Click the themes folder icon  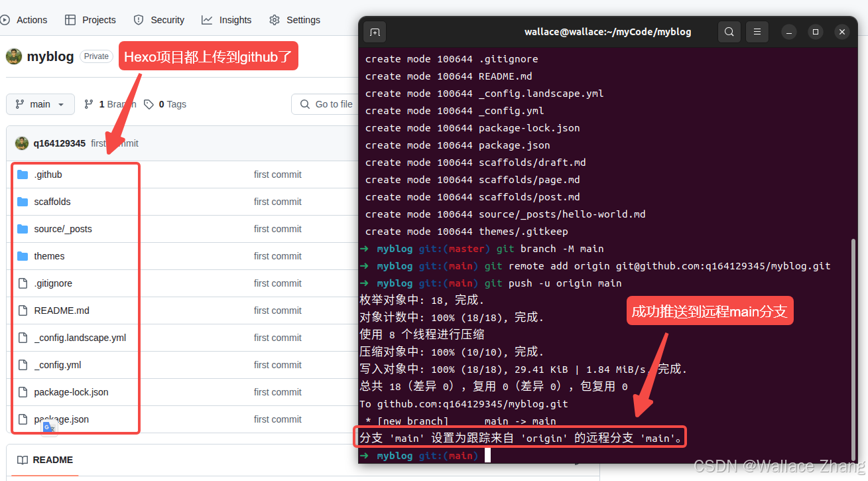coord(23,256)
